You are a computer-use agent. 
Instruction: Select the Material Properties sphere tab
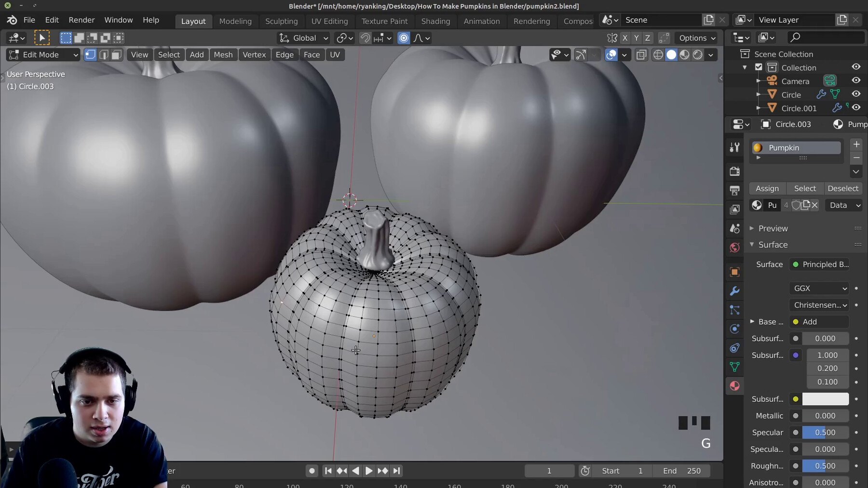pos(734,386)
